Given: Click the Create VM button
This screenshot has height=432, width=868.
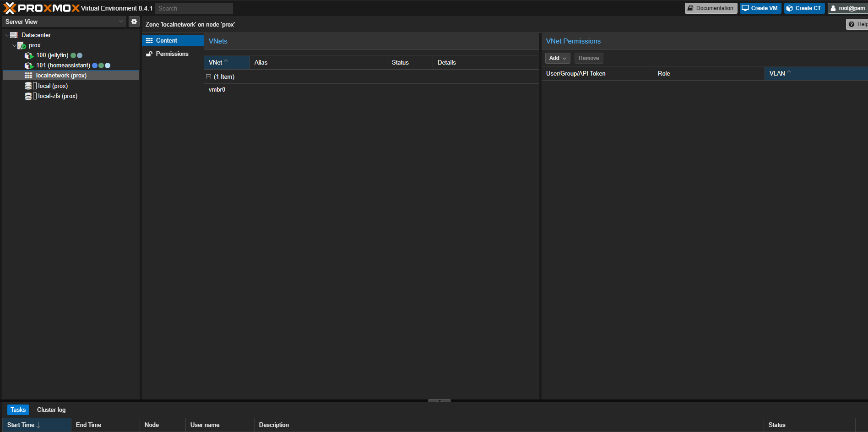Looking at the screenshot, I should click(x=760, y=8).
